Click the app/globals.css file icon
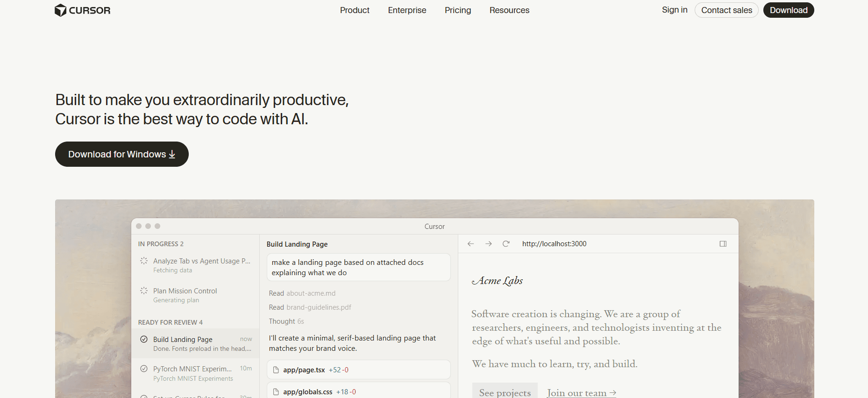The image size is (868, 398). click(276, 392)
